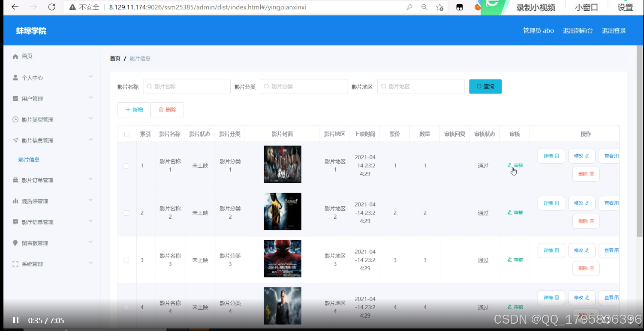Click 修改 for 影片名称 1
The height and width of the screenshot is (331, 644).
pyautogui.click(x=581, y=156)
